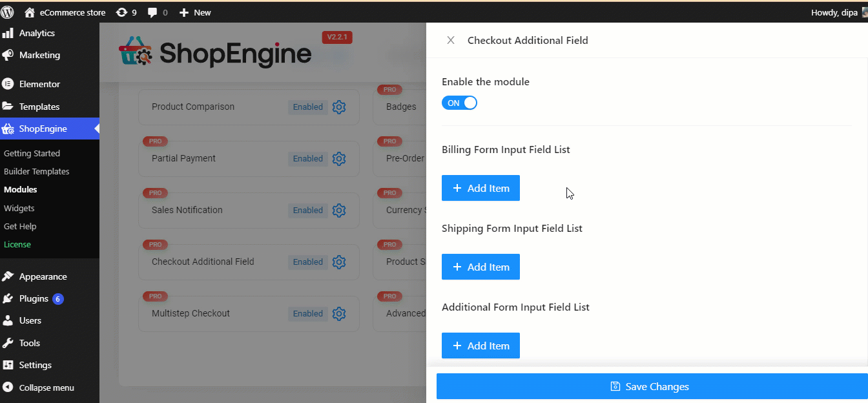Image resolution: width=868 pixels, height=403 pixels.
Task: Click Enabled badge for Multistep Checkout
Action: (x=307, y=314)
